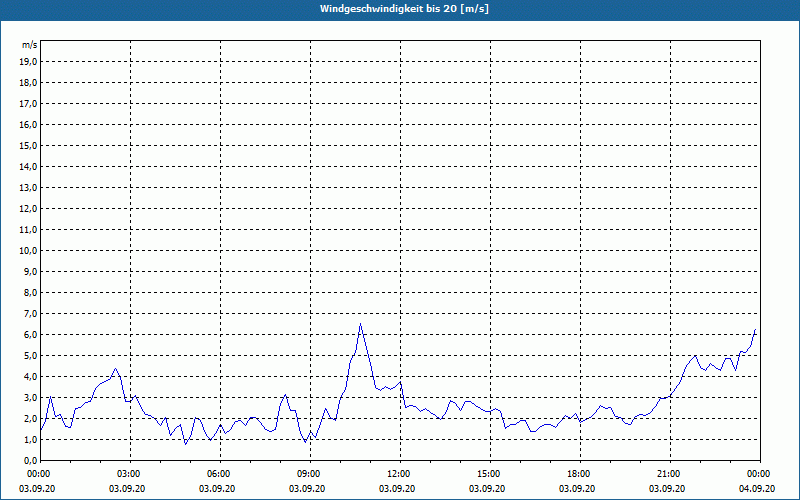The width and height of the screenshot is (800, 500).
Task: Click the '11,0' y-axis label
Action: (x=28, y=230)
